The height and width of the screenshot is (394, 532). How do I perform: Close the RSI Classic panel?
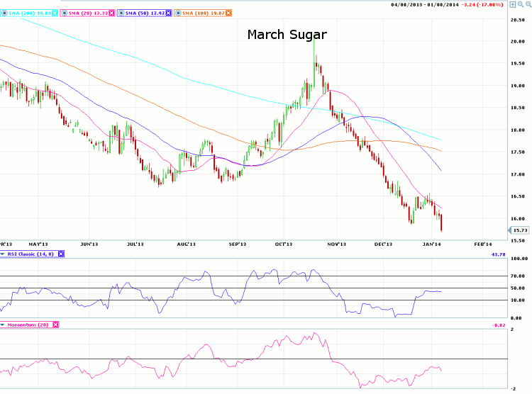(x=61, y=254)
